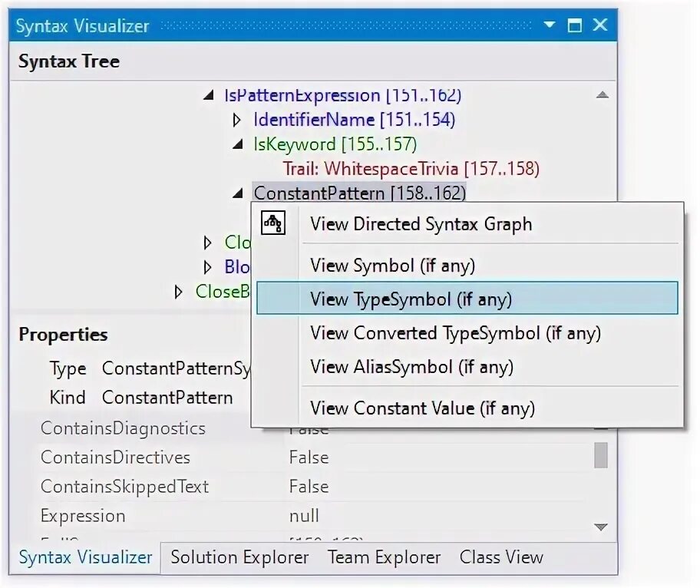Switch to the Class View tab
Image resolution: width=700 pixels, height=588 pixels.
click(x=501, y=557)
